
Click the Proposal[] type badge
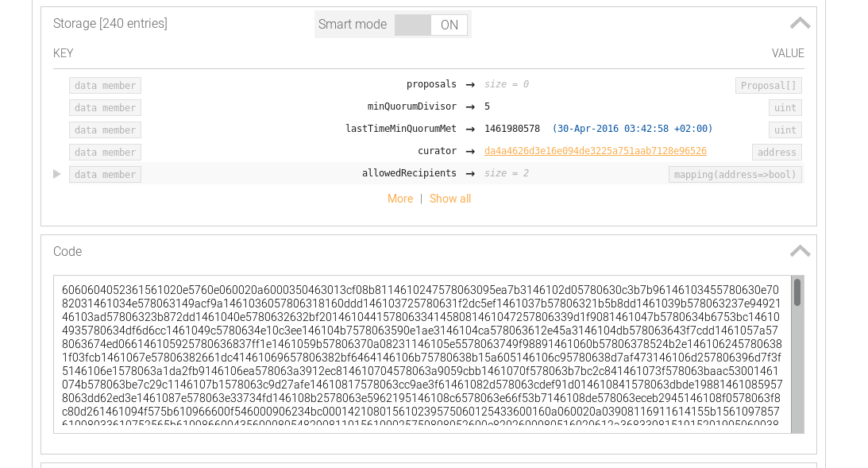pyautogui.click(x=767, y=85)
